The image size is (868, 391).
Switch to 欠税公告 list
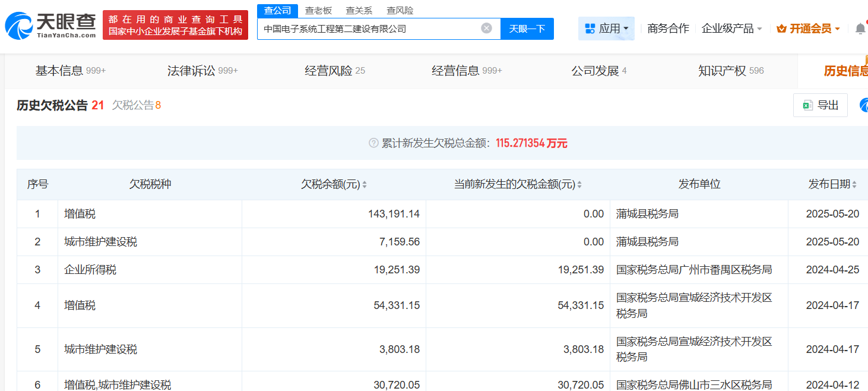click(x=136, y=105)
